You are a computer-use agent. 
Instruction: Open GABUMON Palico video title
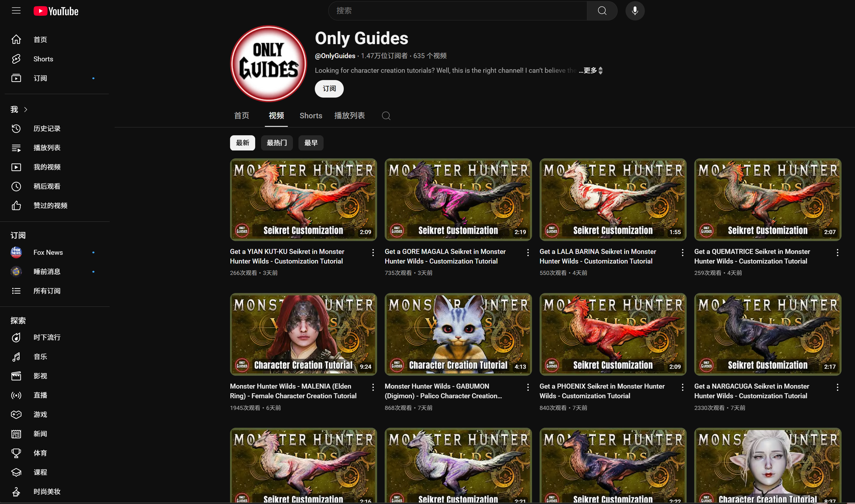tap(443, 391)
